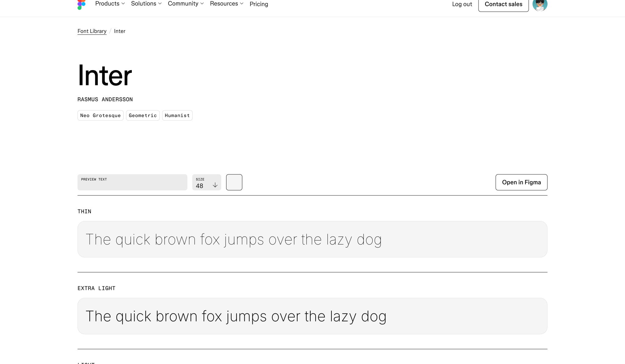Click the empty square button beside Size
Image resolution: width=625 pixels, height=364 pixels.
(x=234, y=182)
